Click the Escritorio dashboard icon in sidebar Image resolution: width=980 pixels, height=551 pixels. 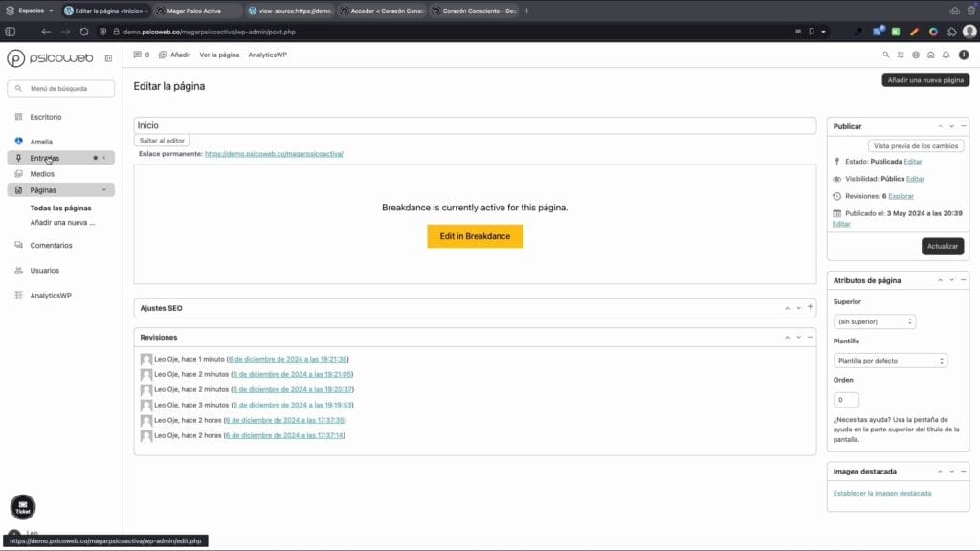click(x=18, y=117)
